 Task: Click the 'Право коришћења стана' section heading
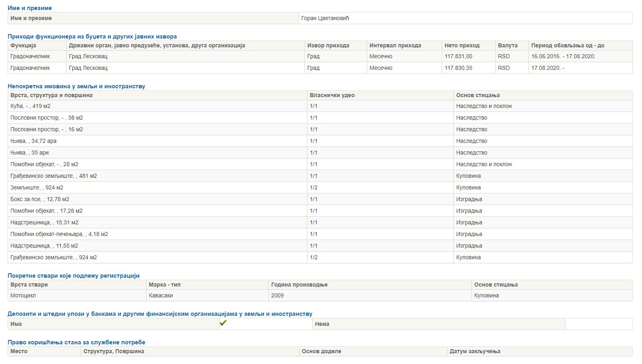tap(76, 342)
